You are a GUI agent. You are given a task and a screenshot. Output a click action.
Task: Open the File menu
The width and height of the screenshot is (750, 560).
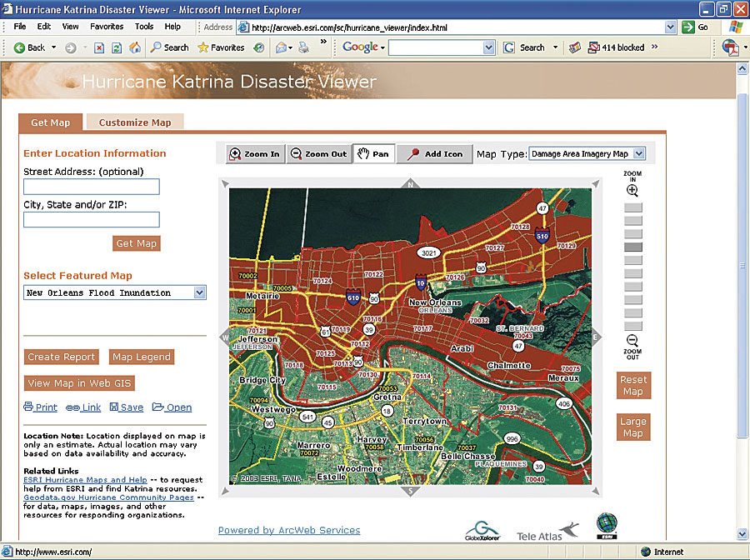pos(20,27)
